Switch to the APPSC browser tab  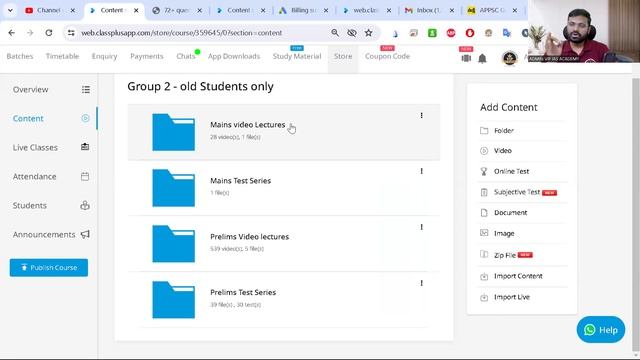tap(492, 11)
